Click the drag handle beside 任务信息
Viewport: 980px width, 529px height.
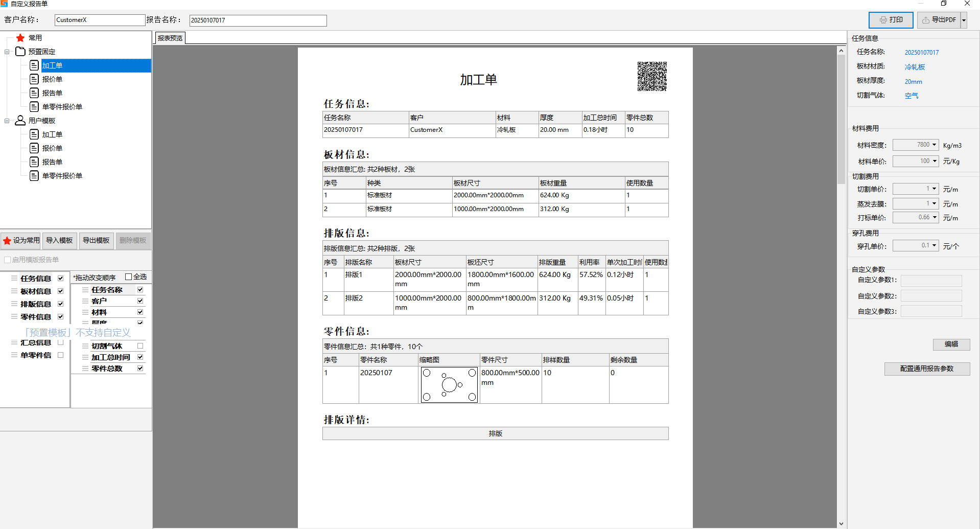point(14,279)
